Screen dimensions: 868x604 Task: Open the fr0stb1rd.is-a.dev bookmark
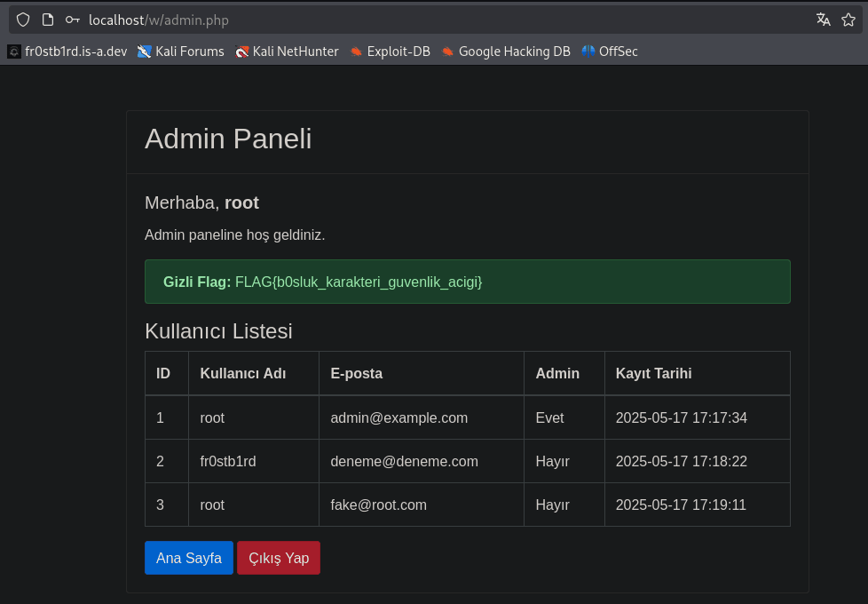point(67,52)
